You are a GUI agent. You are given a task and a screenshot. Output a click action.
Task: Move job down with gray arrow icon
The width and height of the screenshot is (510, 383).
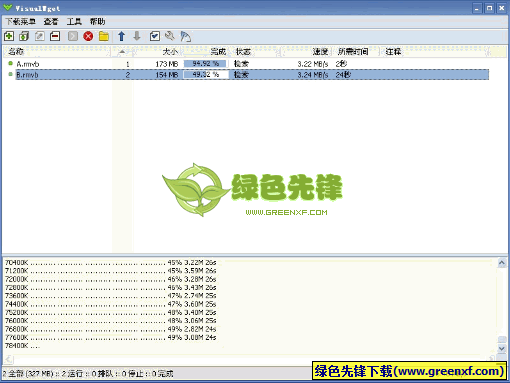coord(137,36)
